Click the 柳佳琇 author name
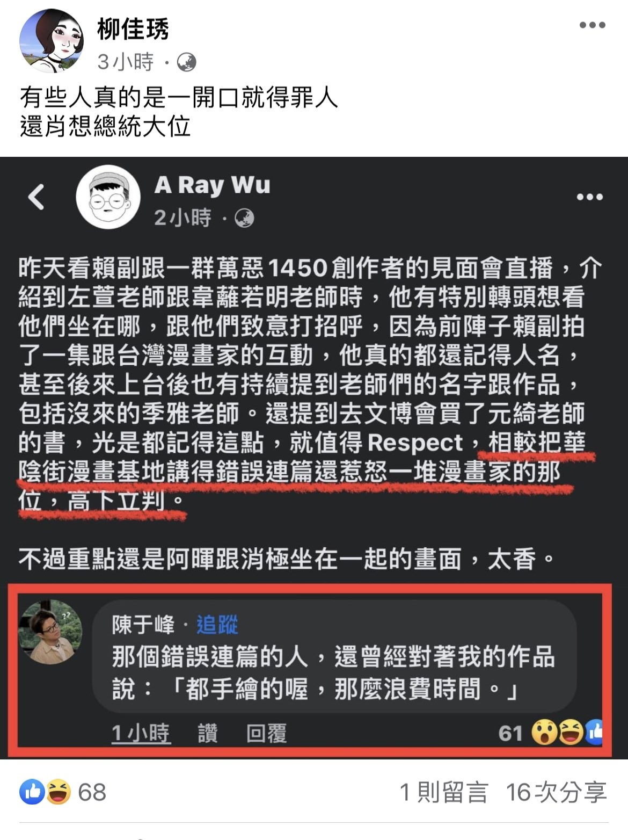The height and width of the screenshot is (840, 628). pyautogui.click(x=133, y=28)
